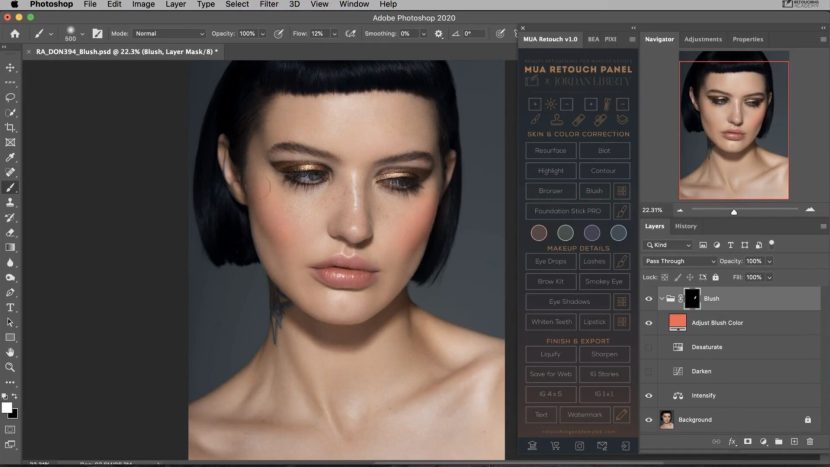
Task: Show the Darken layer
Action: click(648, 372)
